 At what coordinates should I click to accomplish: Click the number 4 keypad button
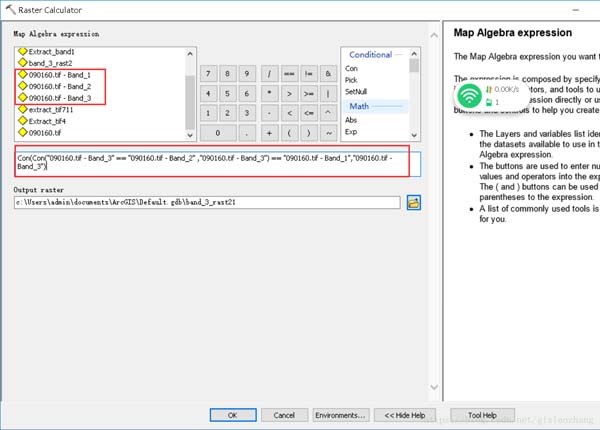coord(208,93)
